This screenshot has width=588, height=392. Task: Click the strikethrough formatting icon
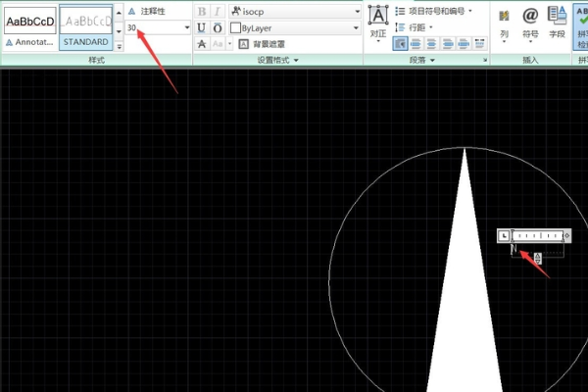pyautogui.click(x=202, y=45)
